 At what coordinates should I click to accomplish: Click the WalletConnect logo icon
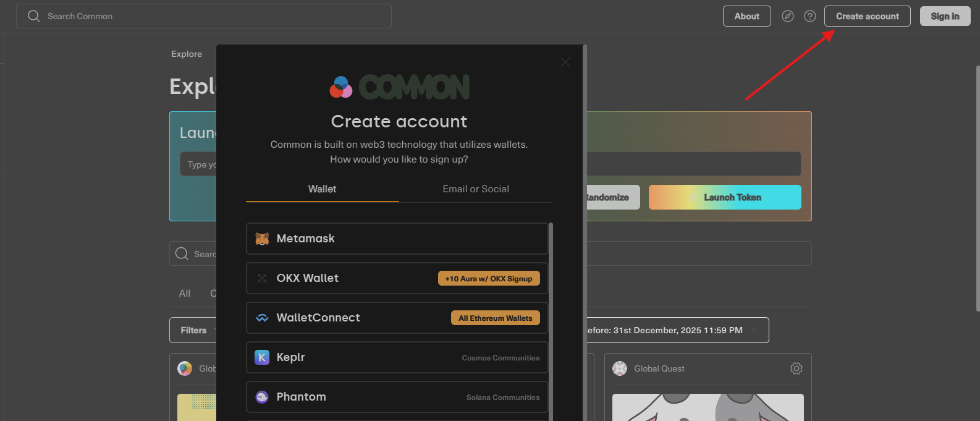click(x=262, y=318)
